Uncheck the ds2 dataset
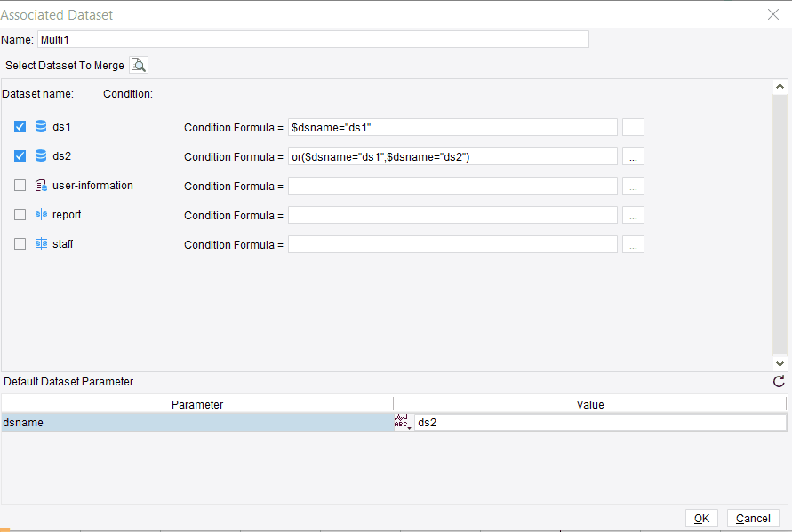792x532 pixels. click(x=20, y=155)
